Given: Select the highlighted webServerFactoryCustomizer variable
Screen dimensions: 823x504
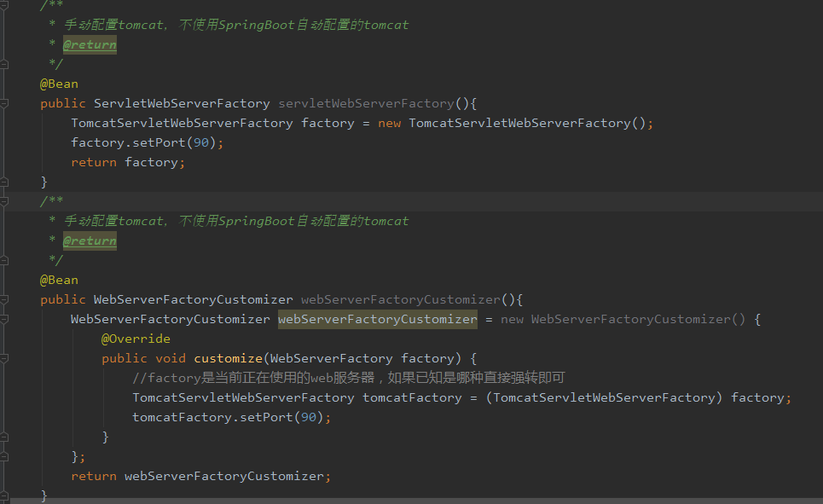Looking at the screenshot, I should (378, 318).
